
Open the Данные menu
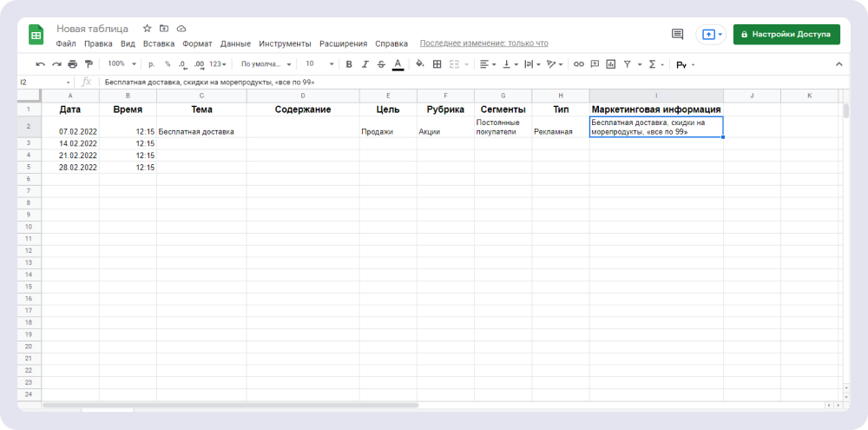coord(236,43)
